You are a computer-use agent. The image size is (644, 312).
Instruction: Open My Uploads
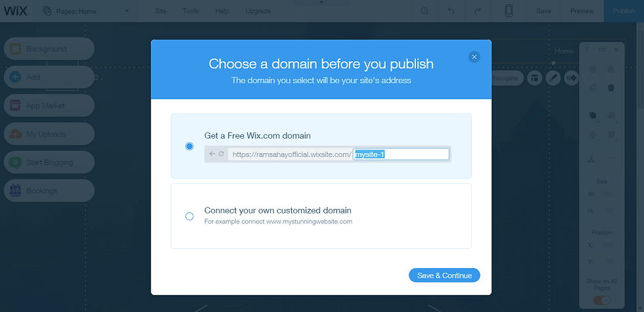coord(49,134)
